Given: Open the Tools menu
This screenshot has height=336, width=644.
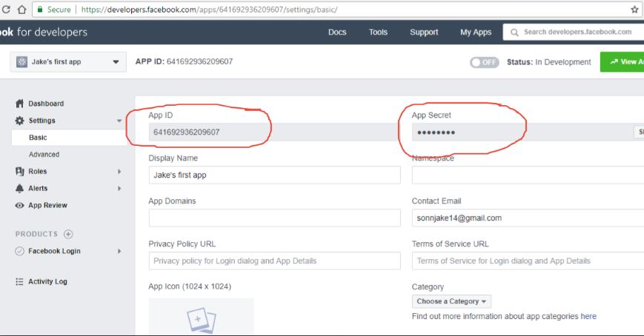Looking at the screenshot, I should pos(378,32).
